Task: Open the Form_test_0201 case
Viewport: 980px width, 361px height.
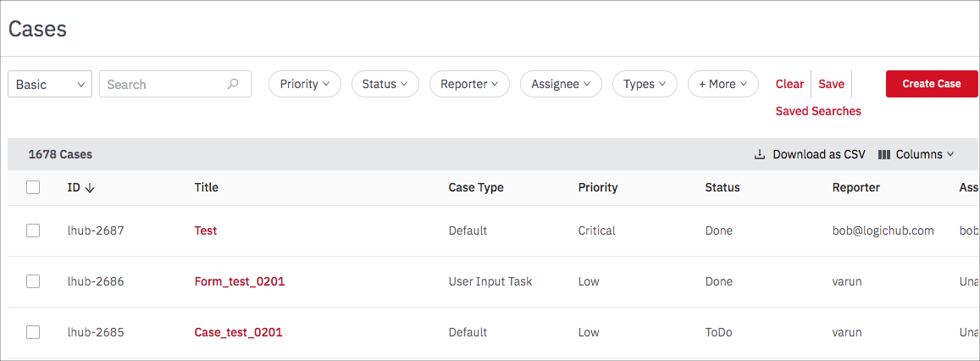Action: [240, 281]
